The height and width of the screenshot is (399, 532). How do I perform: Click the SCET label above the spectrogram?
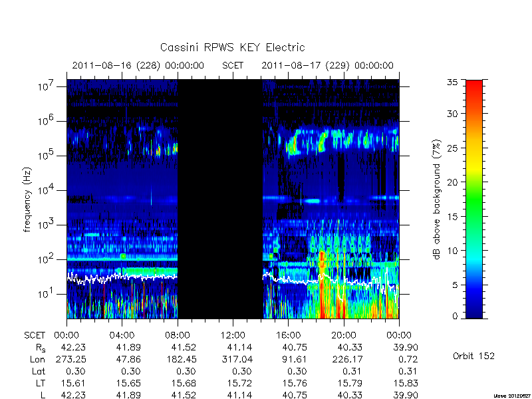(x=233, y=65)
